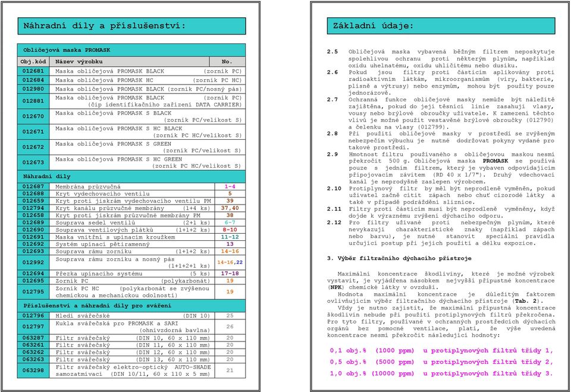Click "Maska vnitřní s upínacím kroužkem"

click(x=115, y=237)
